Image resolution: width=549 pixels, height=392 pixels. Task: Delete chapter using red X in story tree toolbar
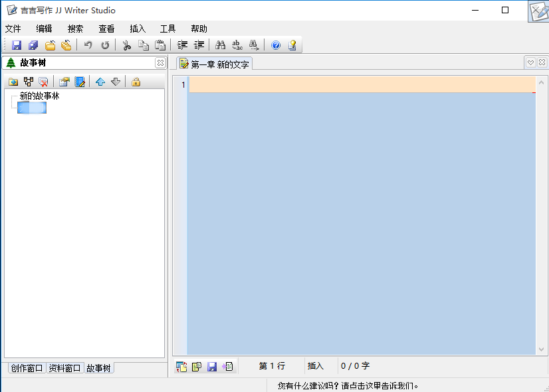(x=42, y=81)
